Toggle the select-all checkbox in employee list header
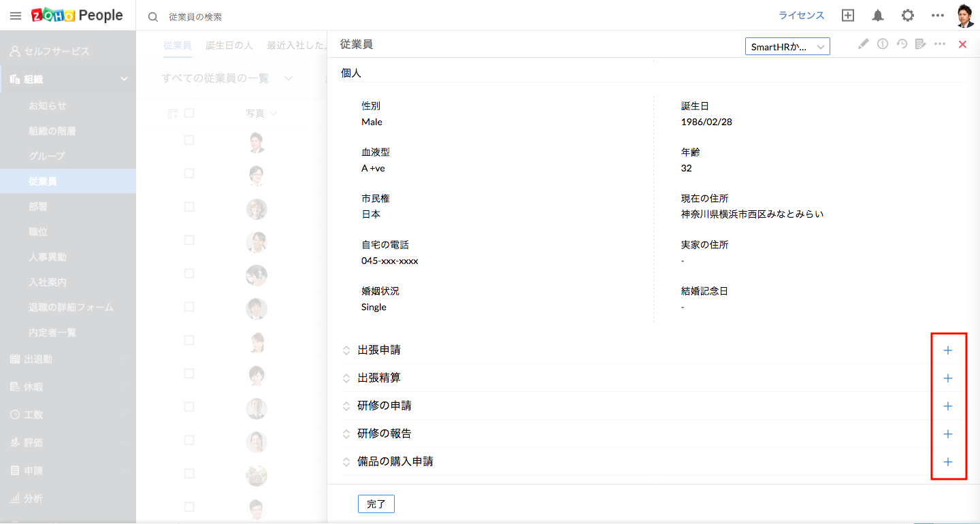The width and height of the screenshot is (980, 524). click(x=189, y=113)
